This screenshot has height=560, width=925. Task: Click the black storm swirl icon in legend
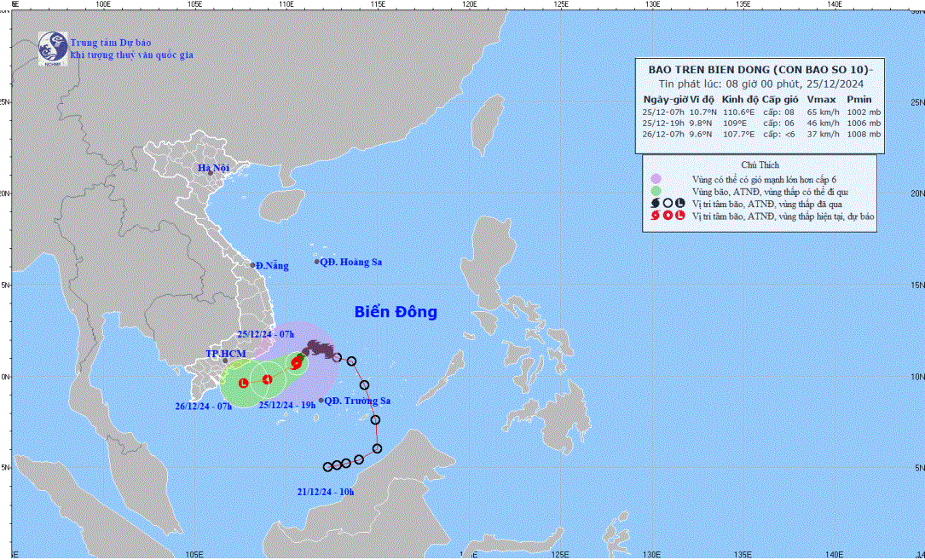(654, 204)
